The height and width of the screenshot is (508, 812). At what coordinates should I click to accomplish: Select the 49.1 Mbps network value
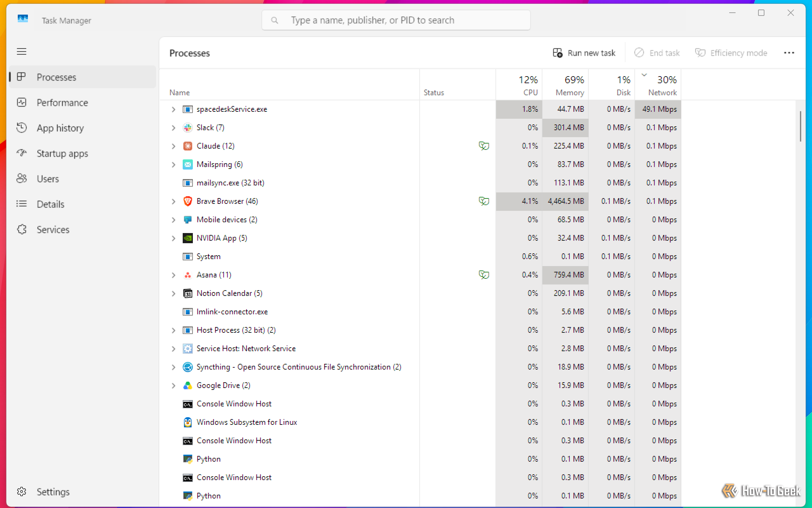(658, 109)
